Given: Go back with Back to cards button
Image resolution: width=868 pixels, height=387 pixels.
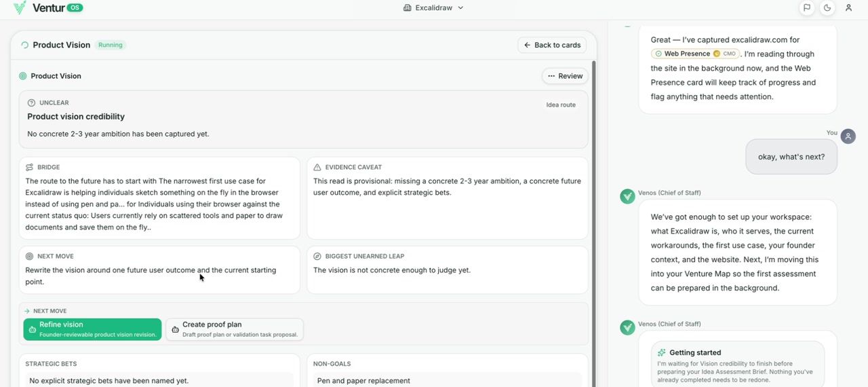Looking at the screenshot, I should (553, 45).
